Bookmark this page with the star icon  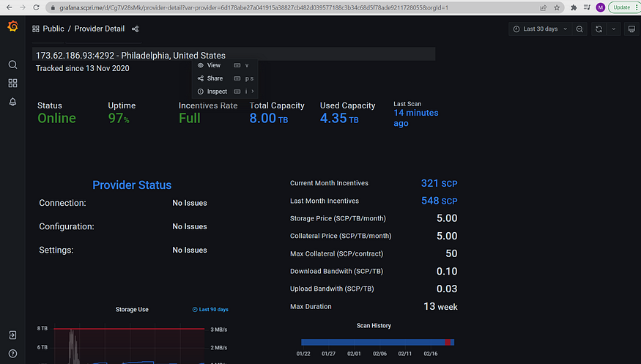tap(557, 7)
